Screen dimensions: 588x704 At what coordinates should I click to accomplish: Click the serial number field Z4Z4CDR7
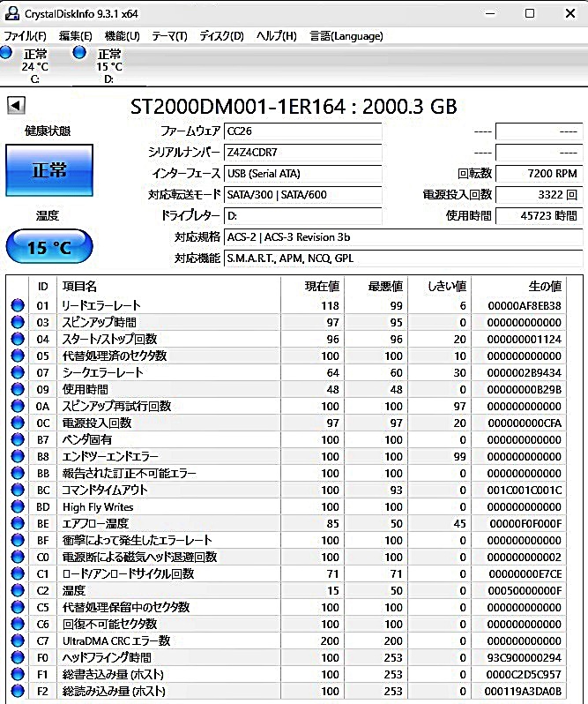click(302, 153)
